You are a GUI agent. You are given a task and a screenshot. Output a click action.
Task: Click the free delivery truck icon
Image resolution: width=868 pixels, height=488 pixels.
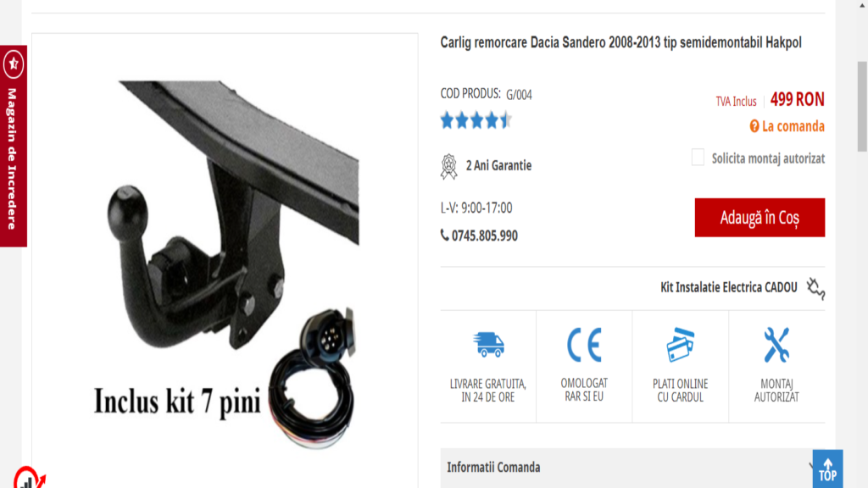tap(488, 344)
